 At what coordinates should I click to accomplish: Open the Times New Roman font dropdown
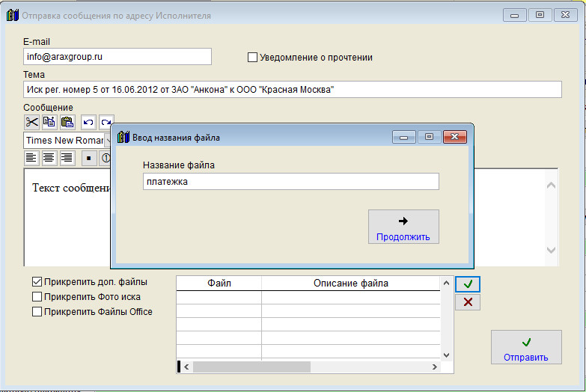coord(107,141)
